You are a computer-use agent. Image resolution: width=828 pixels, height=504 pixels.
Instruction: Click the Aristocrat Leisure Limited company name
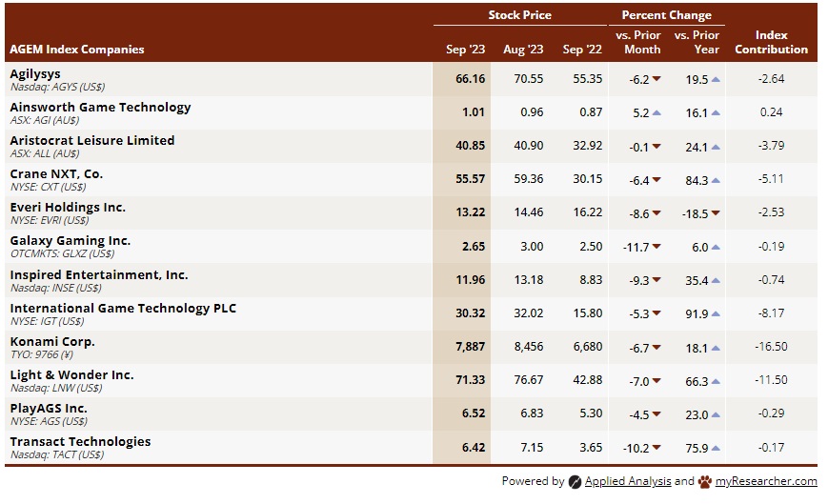point(92,140)
